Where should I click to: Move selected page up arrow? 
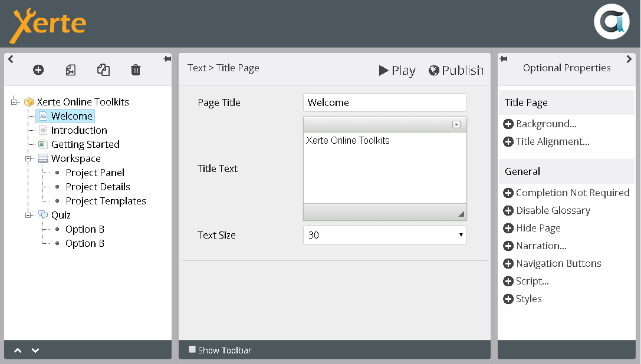coord(18,350)
